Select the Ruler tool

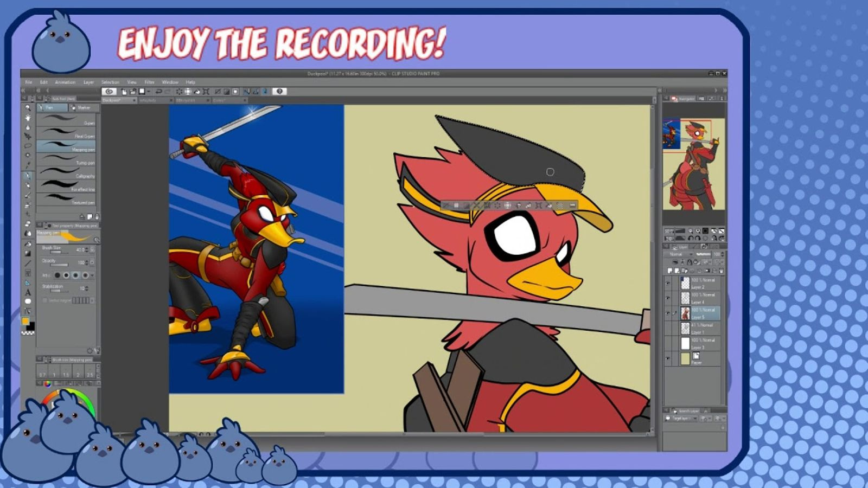tap(28, 282)
